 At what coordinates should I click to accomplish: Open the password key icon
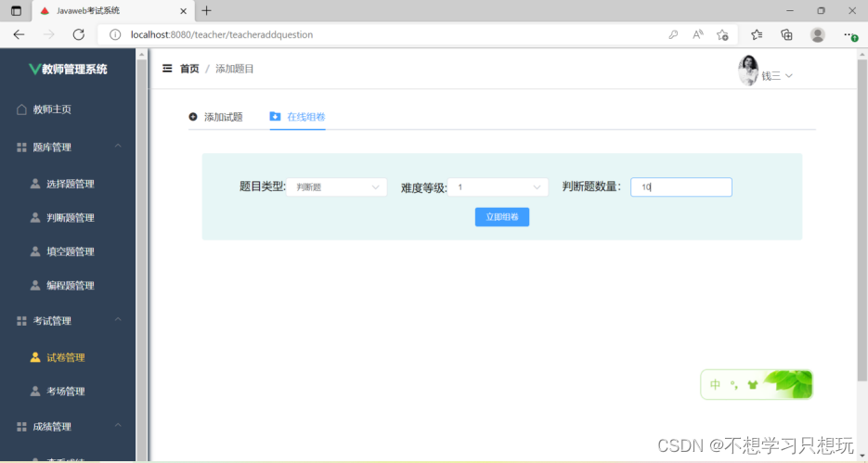pos(673,34)
